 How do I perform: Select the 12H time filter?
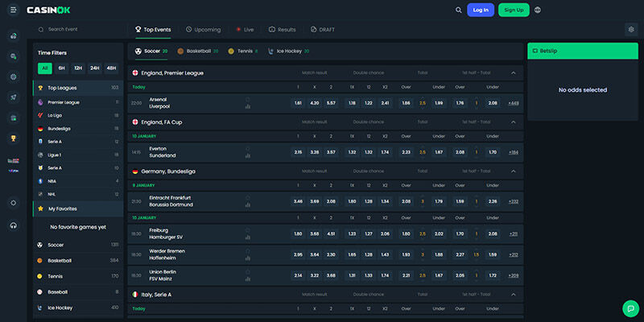pyautogui.click(x=78, y=68)
